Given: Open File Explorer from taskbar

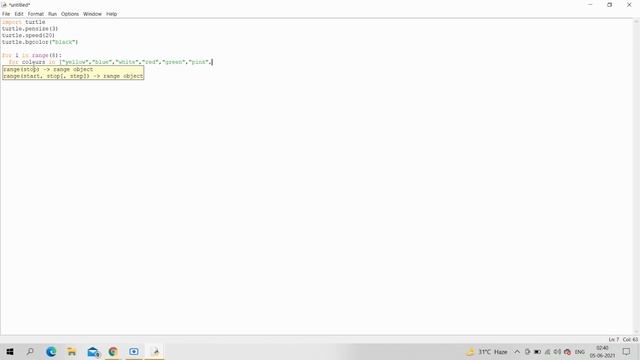Looking at the screenshot, I should pyautogui.click(x=72, y=351).
